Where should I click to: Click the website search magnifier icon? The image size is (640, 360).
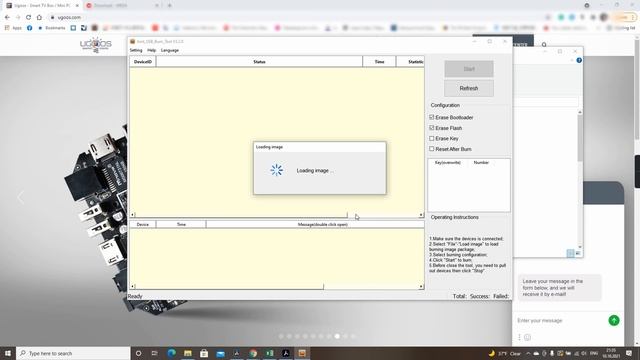click(x=544, y=44)
